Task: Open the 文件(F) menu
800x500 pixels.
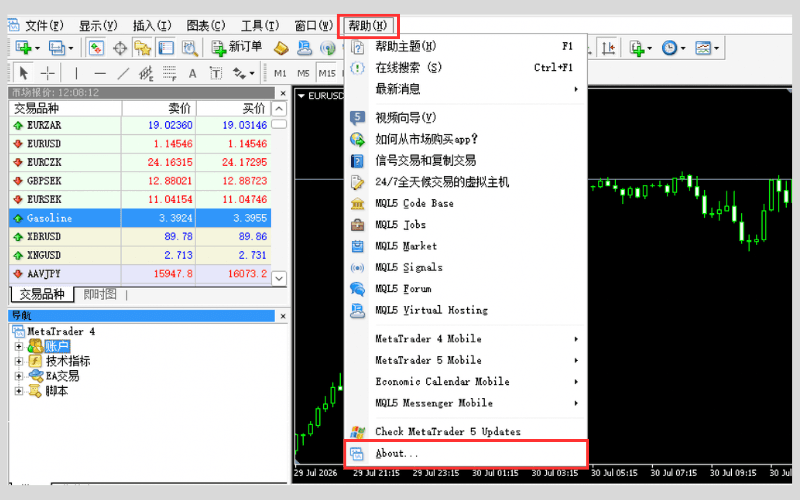Action: (x=44, y=26)
